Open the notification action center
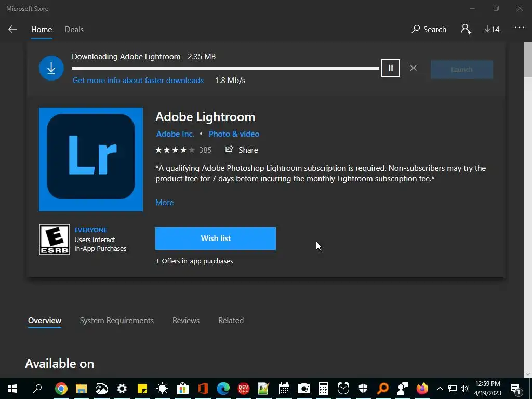 [x=516, y=389]
